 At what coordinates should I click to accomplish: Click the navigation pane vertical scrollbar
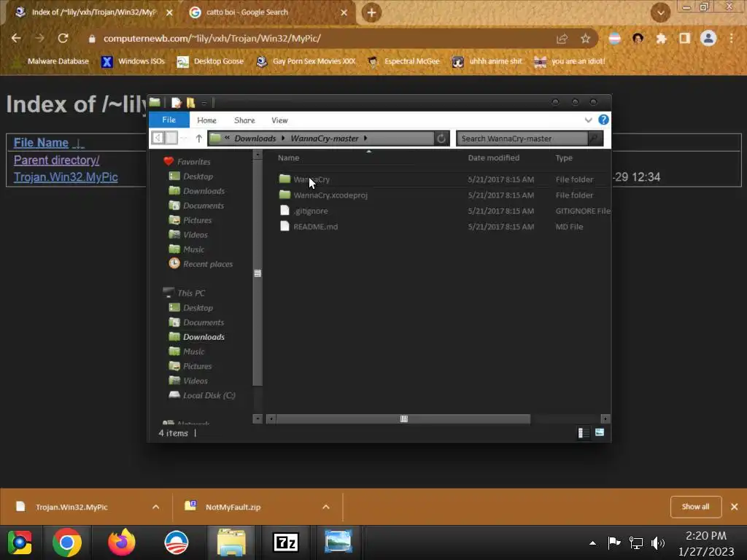click(x=258, y=273)
